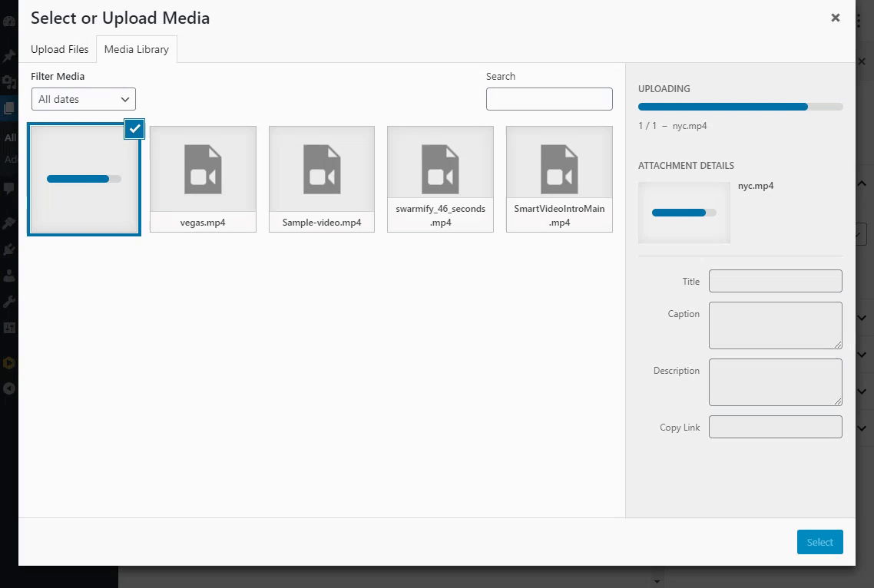Collapse the panel with the up chevron behind dialog

[x=862, y=184]
